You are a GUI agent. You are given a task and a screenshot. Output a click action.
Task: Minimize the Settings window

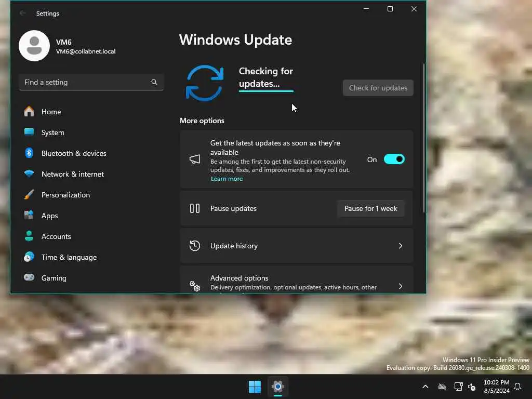pos(366,9)
